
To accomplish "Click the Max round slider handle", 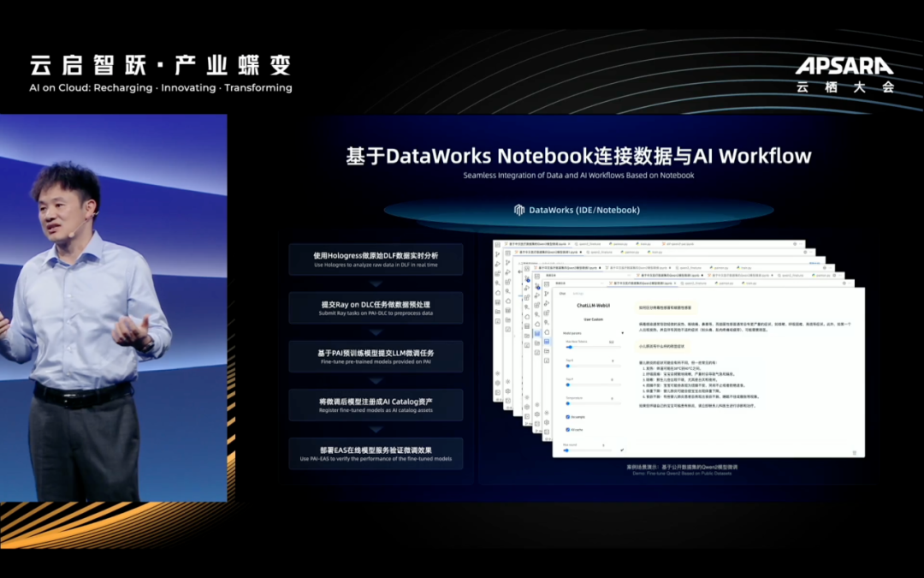I will click(x=567, y=450).
